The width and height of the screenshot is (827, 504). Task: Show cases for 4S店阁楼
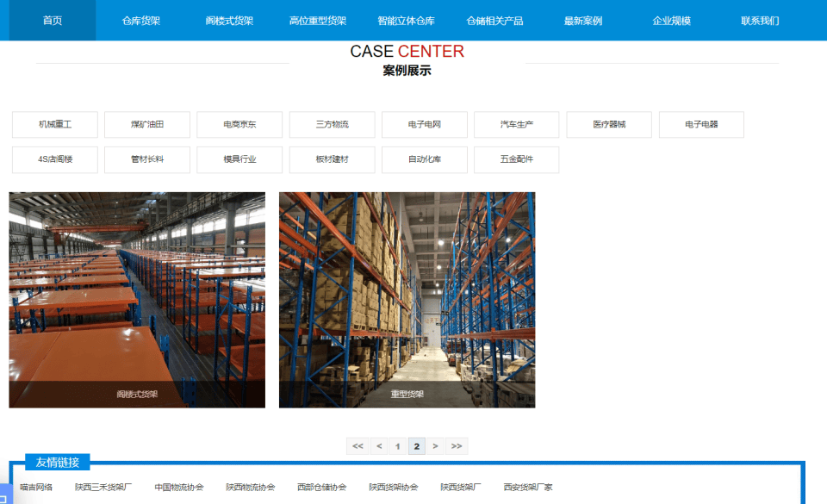tap(55, 159)
